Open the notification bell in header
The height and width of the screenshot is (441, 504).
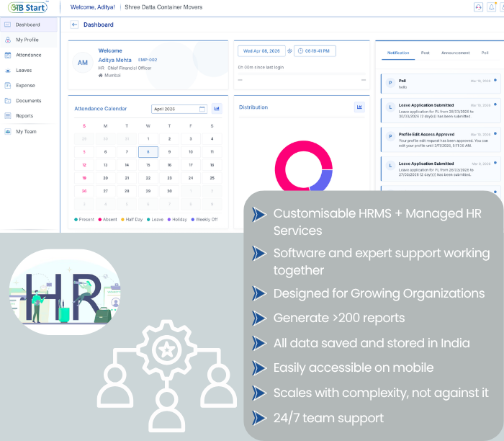[491, 7]
